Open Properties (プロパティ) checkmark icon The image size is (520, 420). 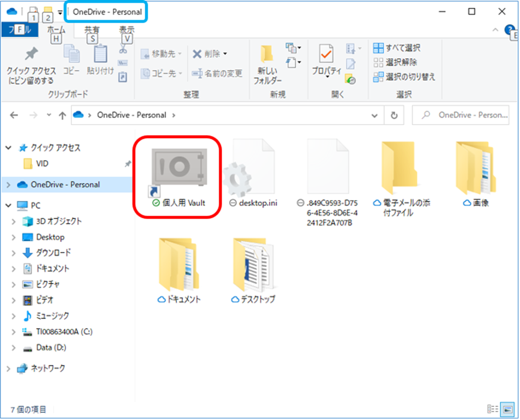[x=326, y=54]
